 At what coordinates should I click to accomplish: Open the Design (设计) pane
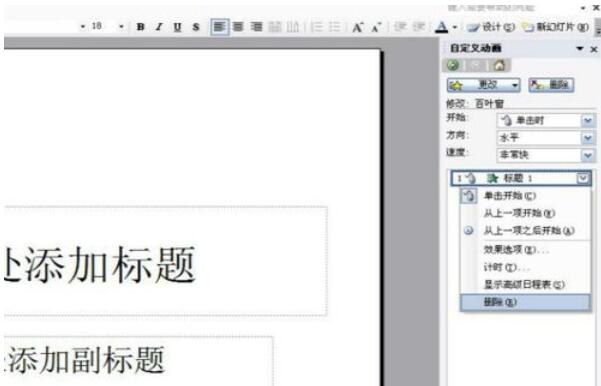tap(491, 27)
